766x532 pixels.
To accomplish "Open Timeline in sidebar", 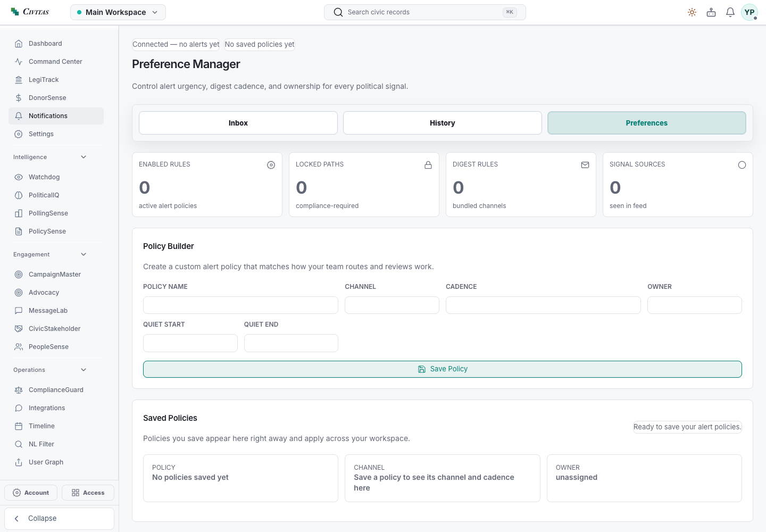I will 56,426.
